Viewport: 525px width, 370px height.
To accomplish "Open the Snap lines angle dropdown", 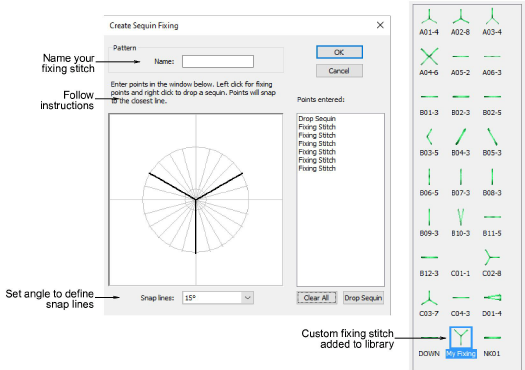I will coord(247,298).
